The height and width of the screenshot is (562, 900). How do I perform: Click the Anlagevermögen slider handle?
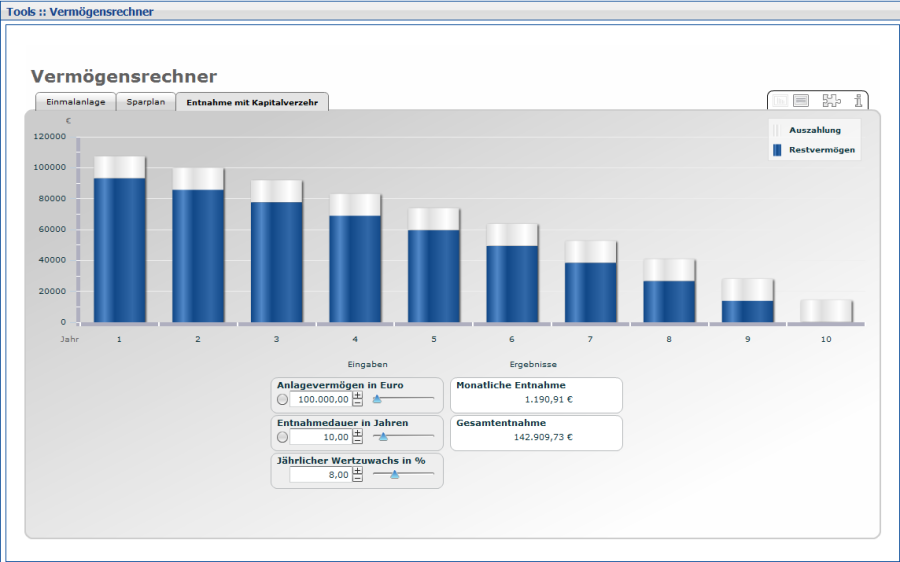377,399
